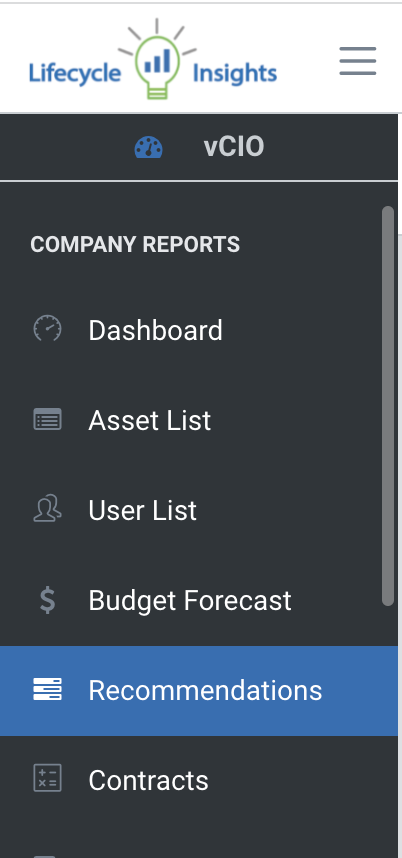Click the sidebar vertical scrollbar

[388, 406]
